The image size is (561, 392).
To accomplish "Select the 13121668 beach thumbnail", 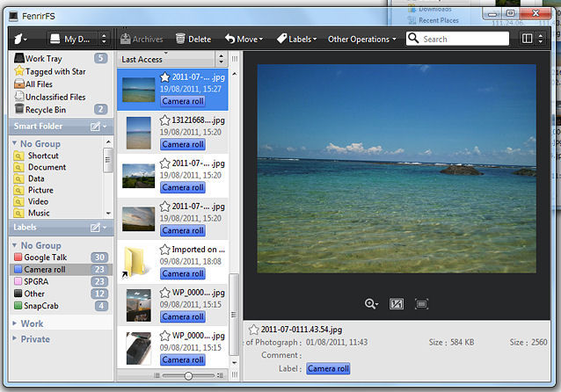I will click(139, 133).
